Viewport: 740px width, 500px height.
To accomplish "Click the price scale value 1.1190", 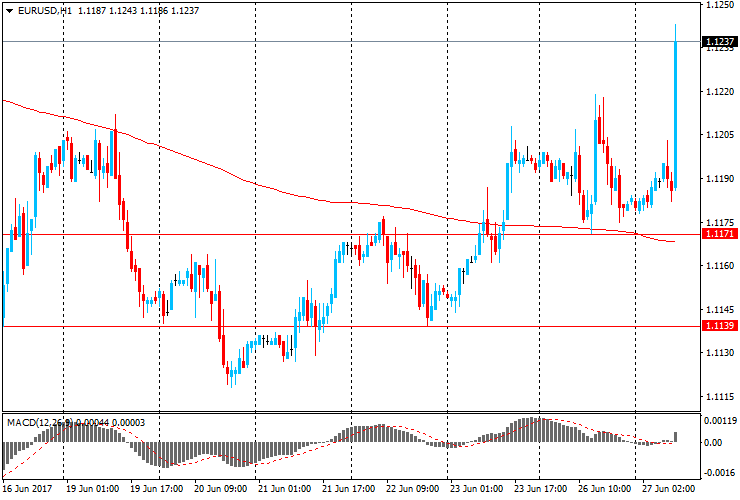I will [x=720, y=178].
